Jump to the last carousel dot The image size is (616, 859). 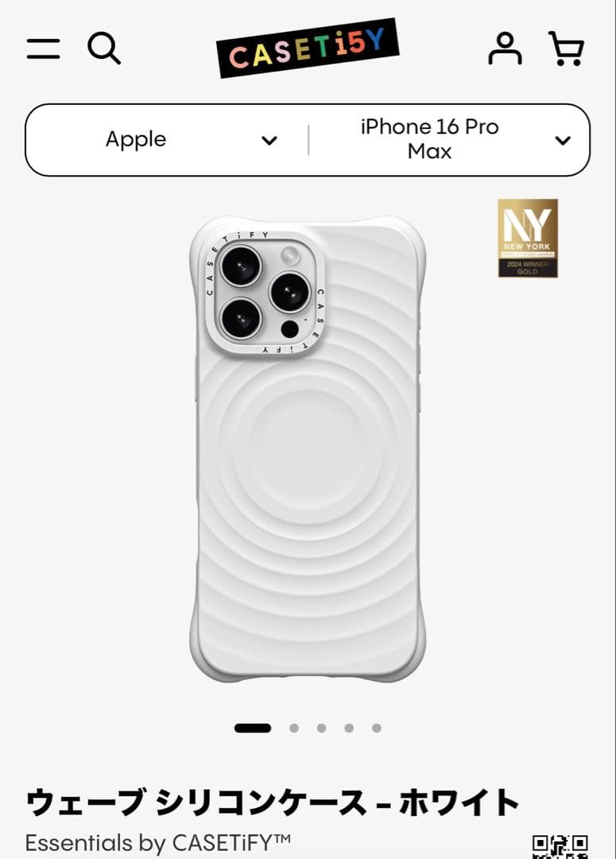(x=377, y=728)
